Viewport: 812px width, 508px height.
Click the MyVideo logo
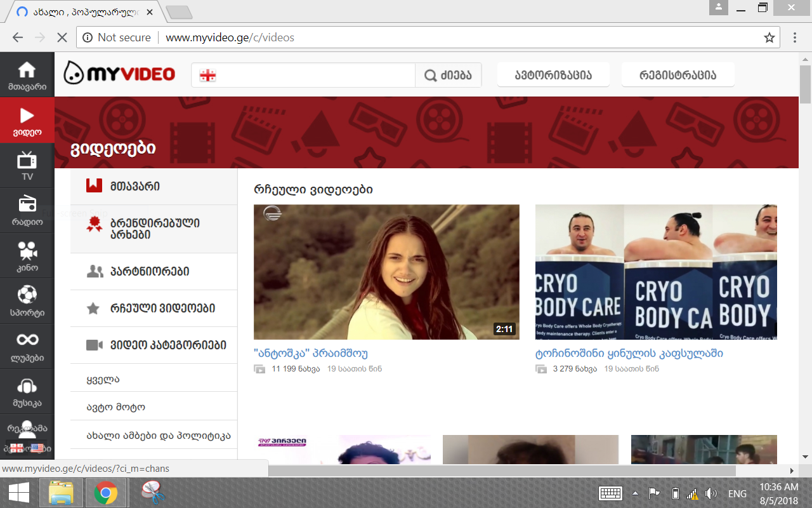click(119, 74)
